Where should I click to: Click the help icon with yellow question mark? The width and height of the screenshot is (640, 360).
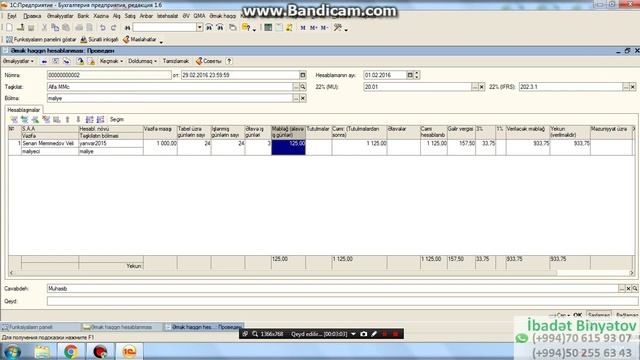pos(246,28)
